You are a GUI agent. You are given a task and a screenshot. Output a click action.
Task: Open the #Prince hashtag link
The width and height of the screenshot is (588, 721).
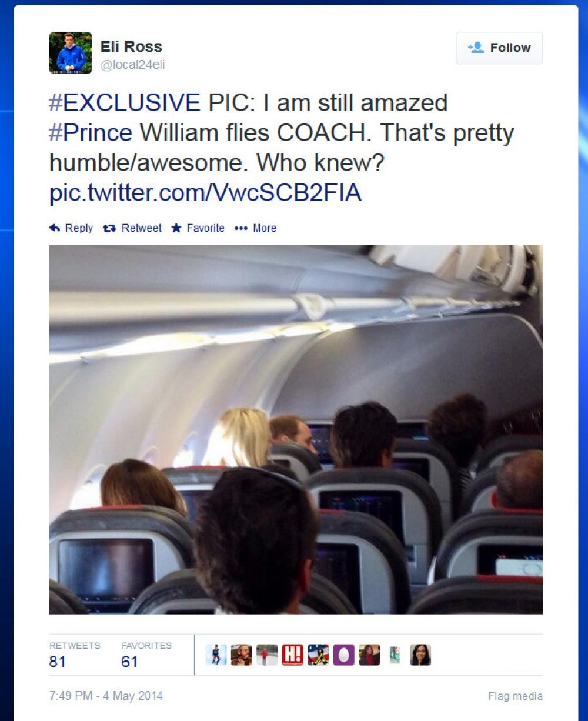pos(91,132)
